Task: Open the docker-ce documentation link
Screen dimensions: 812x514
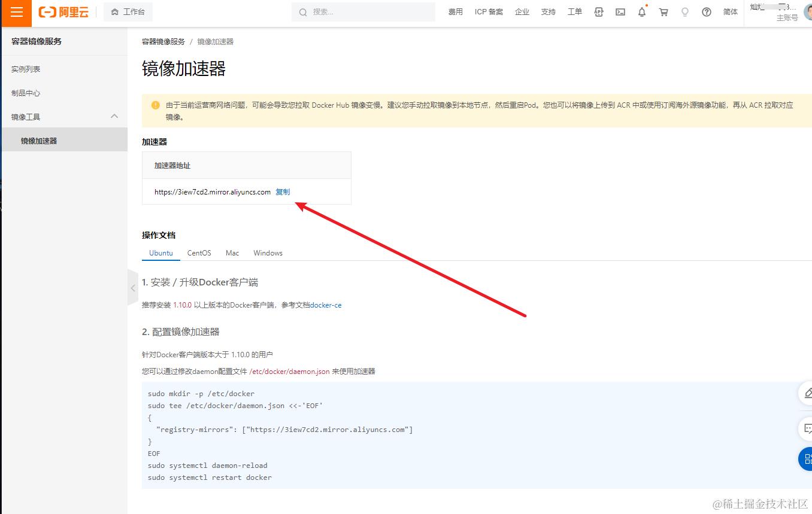Action: pos(326,305)
